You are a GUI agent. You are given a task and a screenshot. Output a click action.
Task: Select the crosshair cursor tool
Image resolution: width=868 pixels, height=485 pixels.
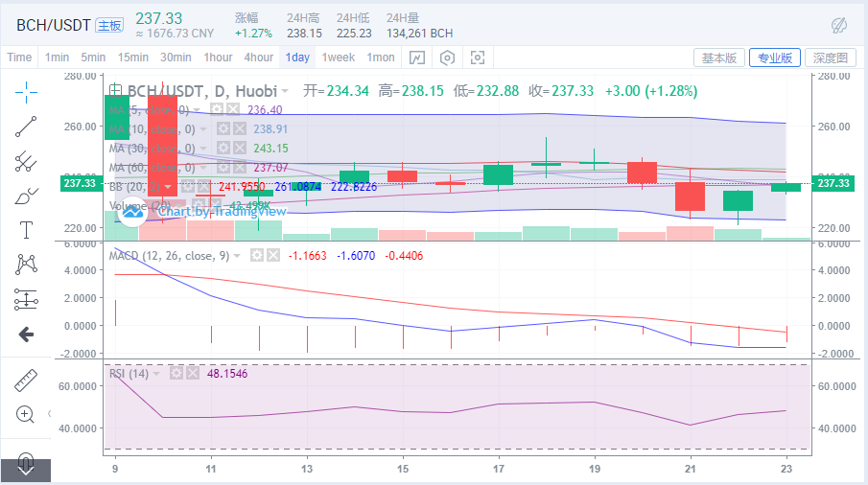tap(26, 92)
